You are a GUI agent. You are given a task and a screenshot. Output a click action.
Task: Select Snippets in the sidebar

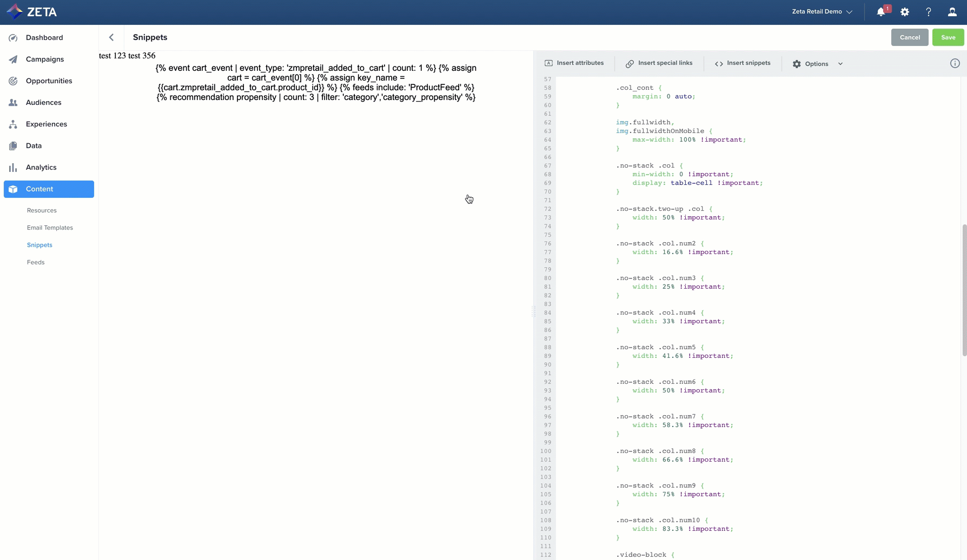tap(39, 245)
